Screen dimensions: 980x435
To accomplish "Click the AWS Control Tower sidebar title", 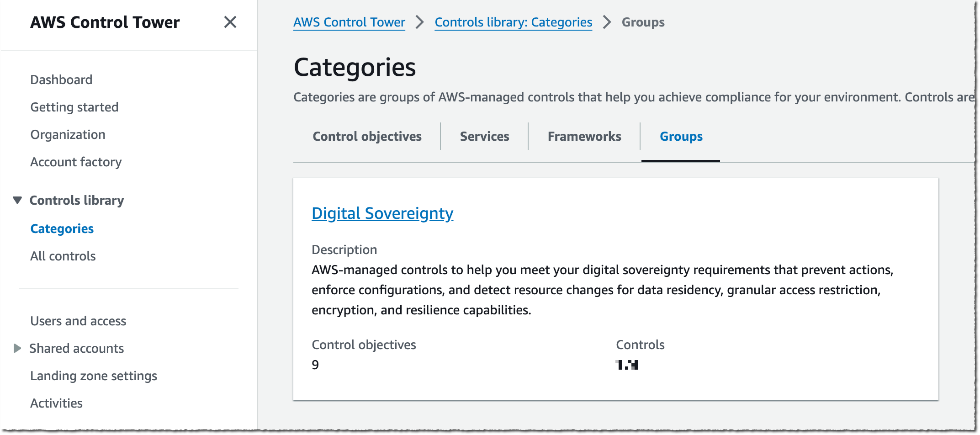I will click(x=105, y=22).
